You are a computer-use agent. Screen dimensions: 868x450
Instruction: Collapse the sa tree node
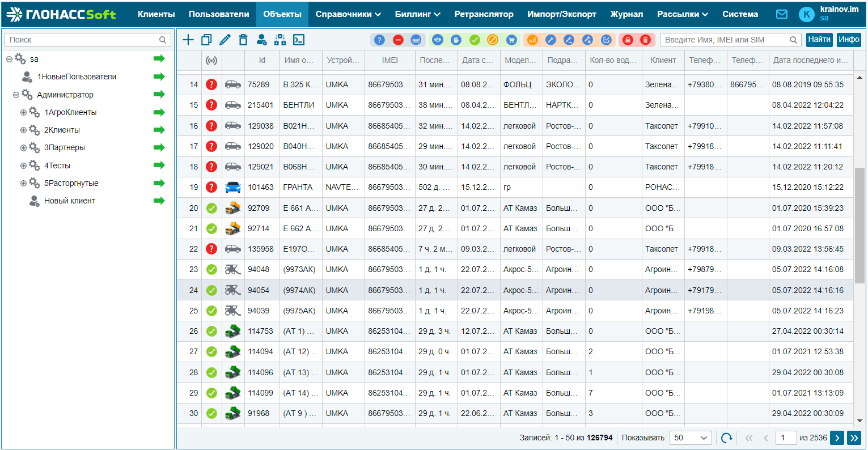[x=9, y=59]
